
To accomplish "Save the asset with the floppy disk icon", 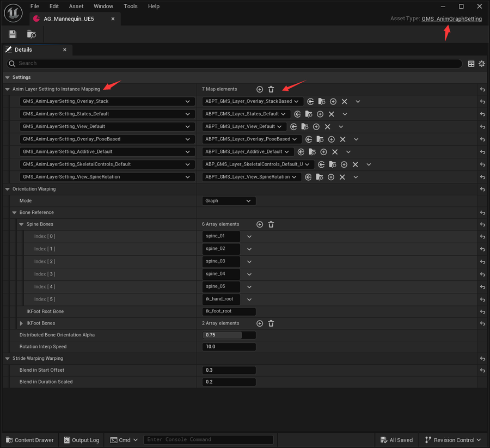I will point(13,34).
